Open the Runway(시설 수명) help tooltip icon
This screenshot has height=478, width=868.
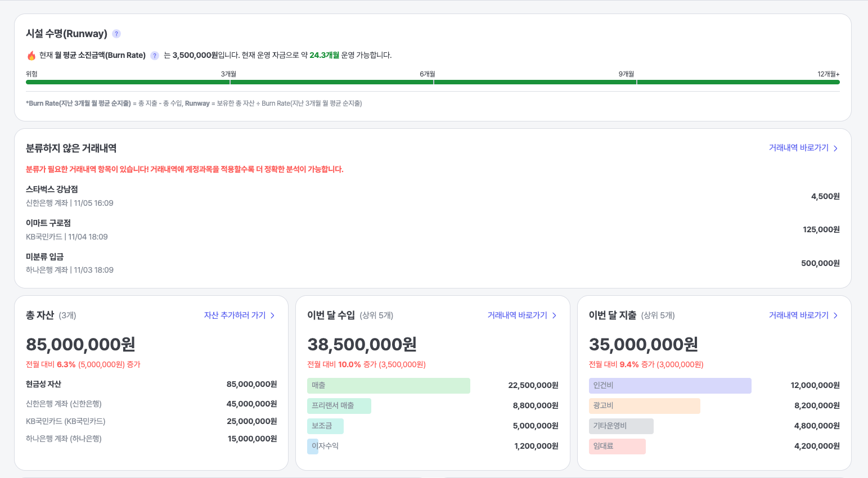point(116,34)
